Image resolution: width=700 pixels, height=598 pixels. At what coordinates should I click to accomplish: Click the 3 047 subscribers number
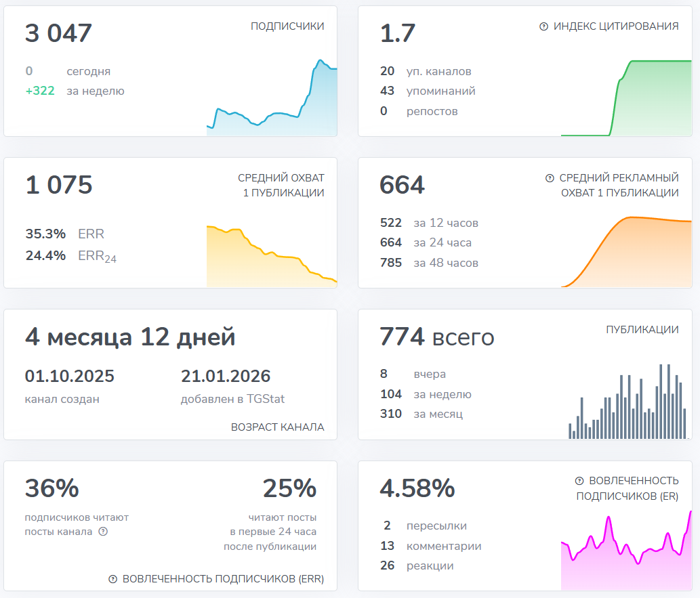[58, 33]
